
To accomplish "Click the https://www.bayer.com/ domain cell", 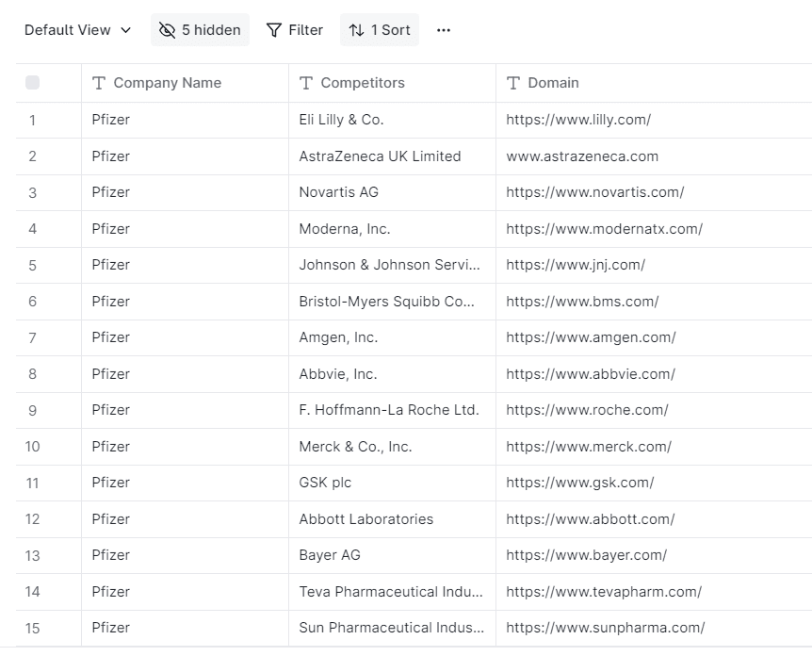I will (654, 555).
